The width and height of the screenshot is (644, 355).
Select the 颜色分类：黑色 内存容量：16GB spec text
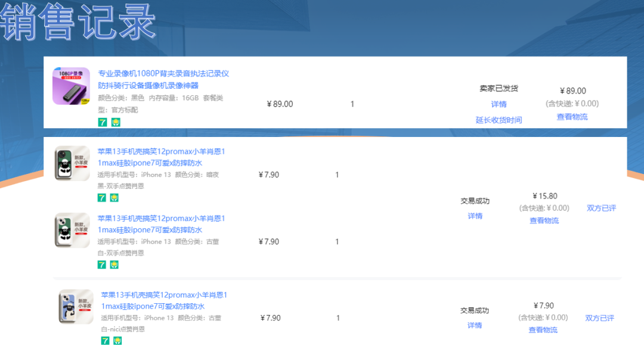pyautogui.click(x=148, y=98)
